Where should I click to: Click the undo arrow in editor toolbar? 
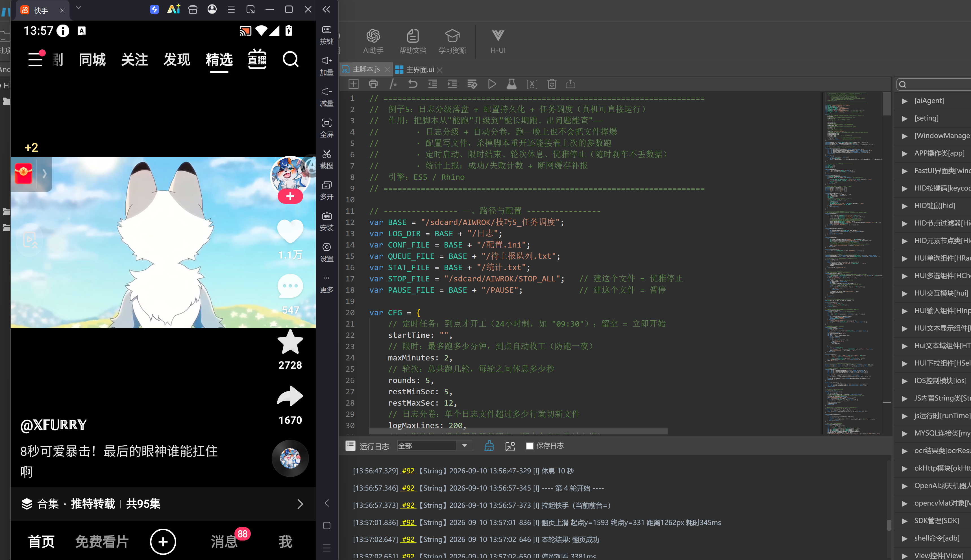click(x=413, y=84)
